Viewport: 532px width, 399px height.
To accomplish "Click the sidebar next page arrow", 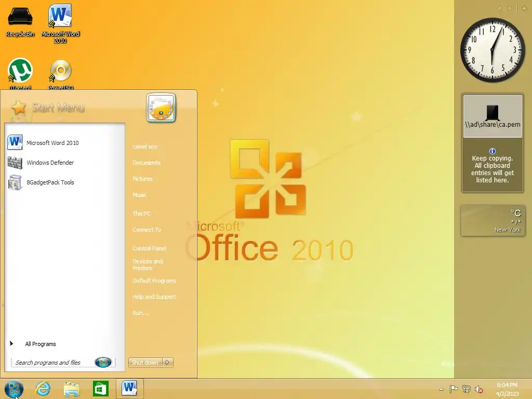I will pyautogui.click(x=509, y=8).
